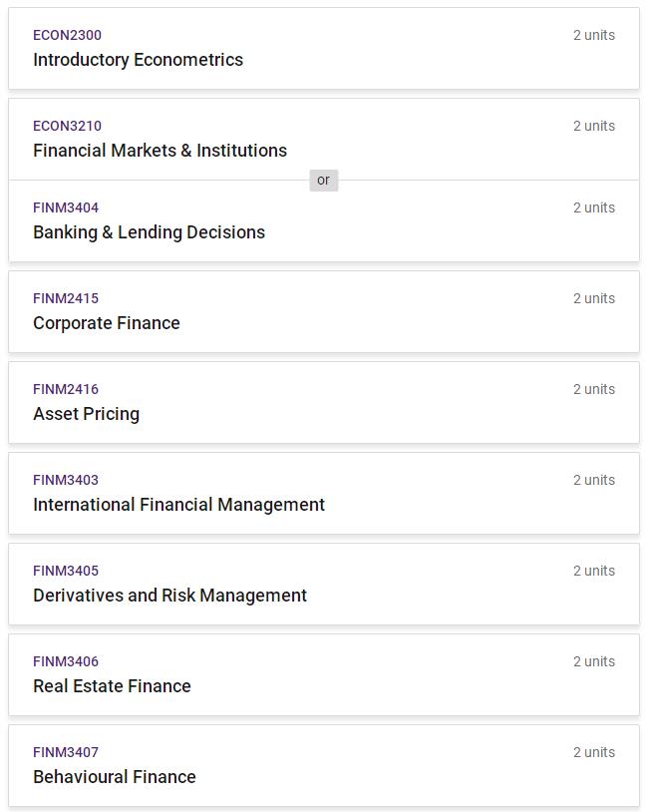Open the FINM3403 course code link
648x812 pixels.
click(x=66, y=480)
